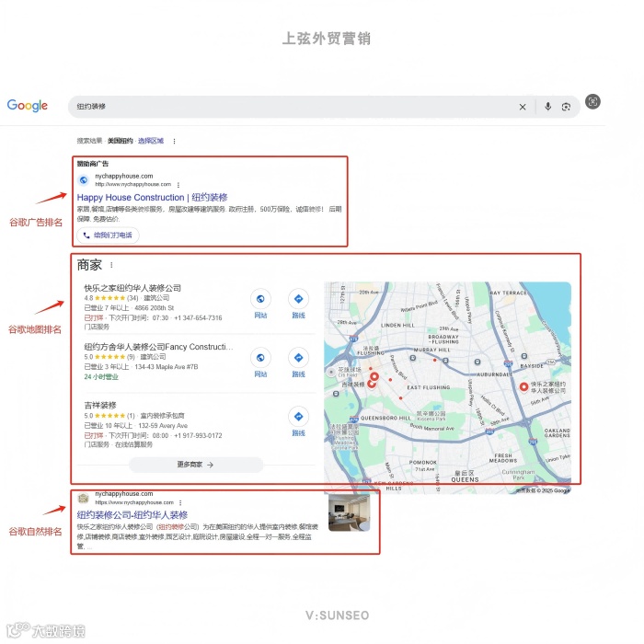Open the 吉祥装修 business listing
Screen dimensions: 644x644
[100, 406]
